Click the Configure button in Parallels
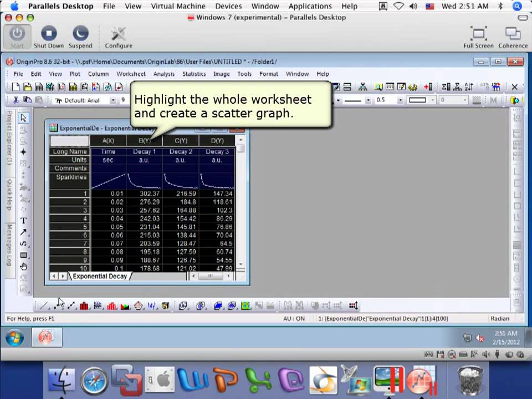Image resolution: width=532 pixels, height=399 pixels. 119,37
